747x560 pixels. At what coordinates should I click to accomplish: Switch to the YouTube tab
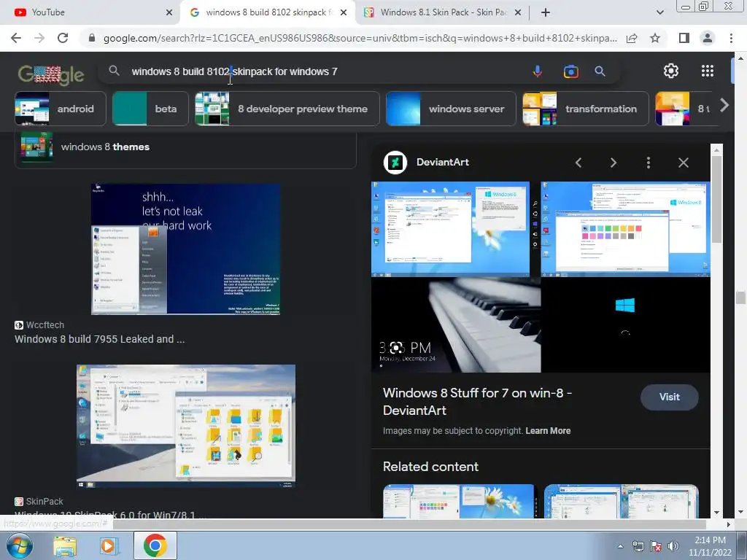pos(90,12)
